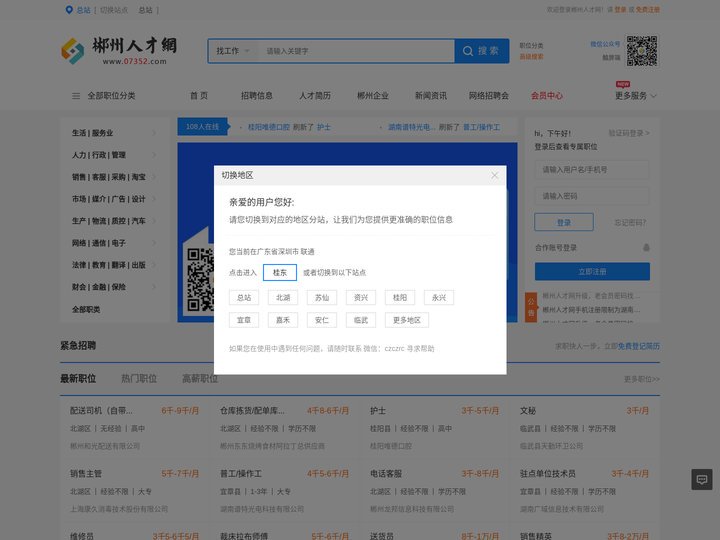Expand 生产 | 物流 | 质控 | 汽车 category
Screen dimensions: 720x540
[x=114, y=221]
